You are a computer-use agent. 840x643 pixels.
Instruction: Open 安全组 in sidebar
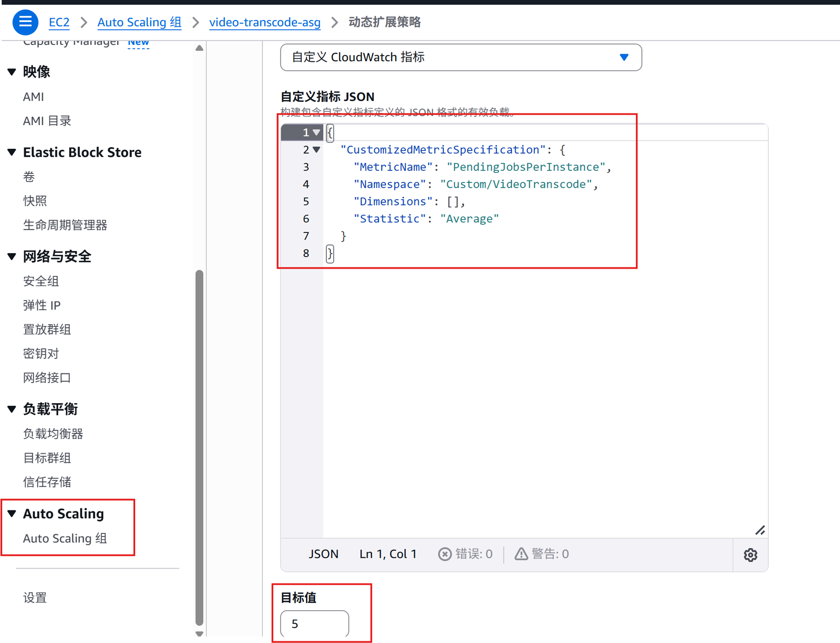(x=41, y=281)
